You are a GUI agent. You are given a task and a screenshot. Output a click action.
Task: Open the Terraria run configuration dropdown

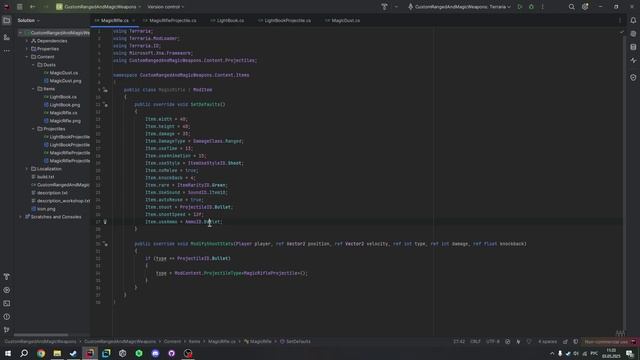pyautogui.click(x=459, y=7)
